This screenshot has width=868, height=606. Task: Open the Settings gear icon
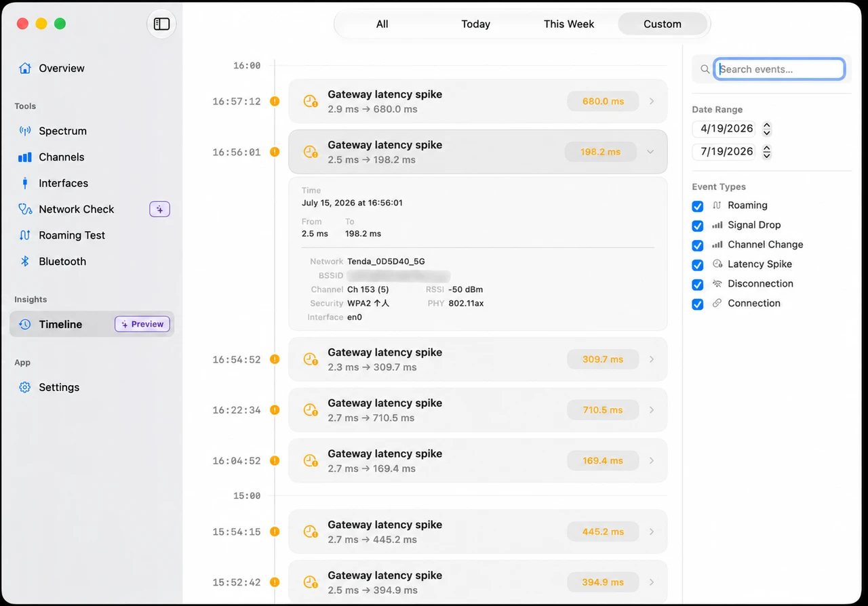[x=25, y=387]
